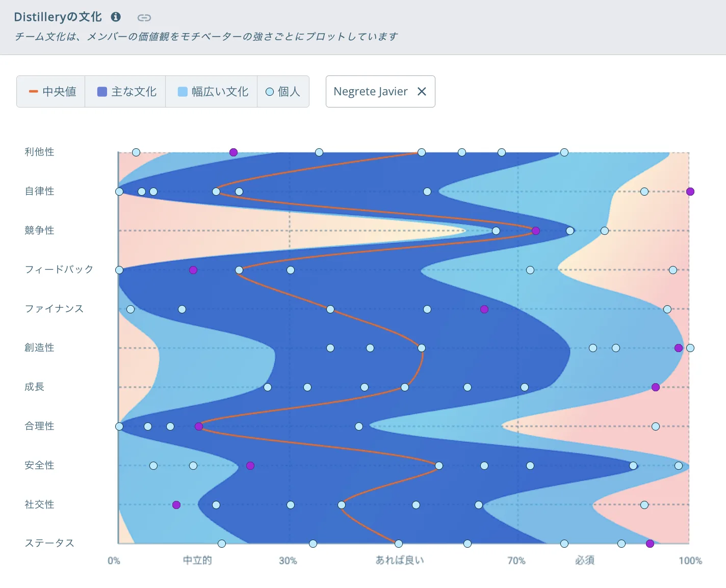Click the 70% axis label
The height and width of the screenshot is (588, 726).
coord(516,561)
